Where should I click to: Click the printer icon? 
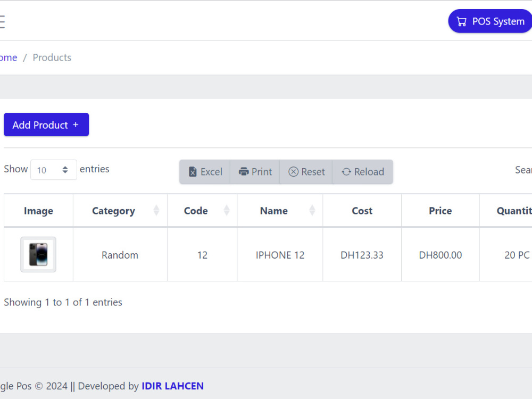pos(244,172)
